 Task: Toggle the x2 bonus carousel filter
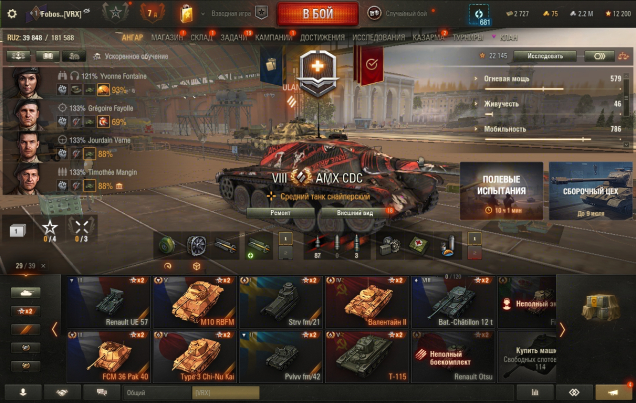[x=26, y=311]
